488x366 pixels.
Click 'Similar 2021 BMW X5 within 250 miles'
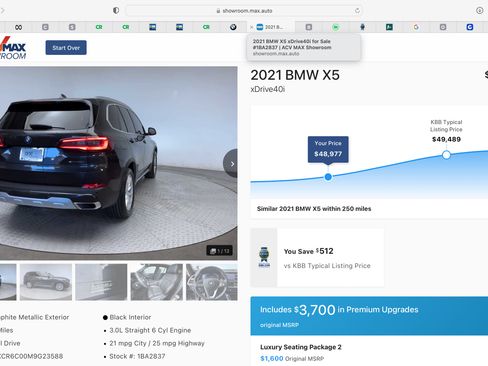pyautogui.click(x=314, y=209)
